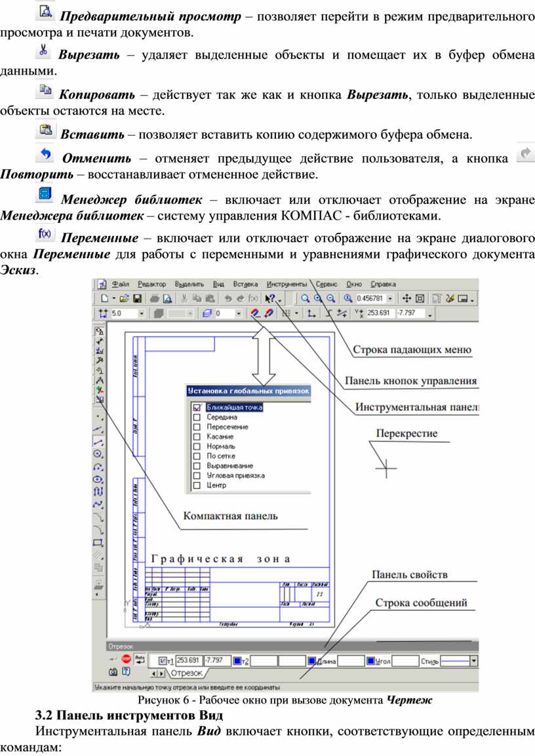535x756 pixels.
Task: Click the red Stop button in property panel
Action: pos(127,659)
